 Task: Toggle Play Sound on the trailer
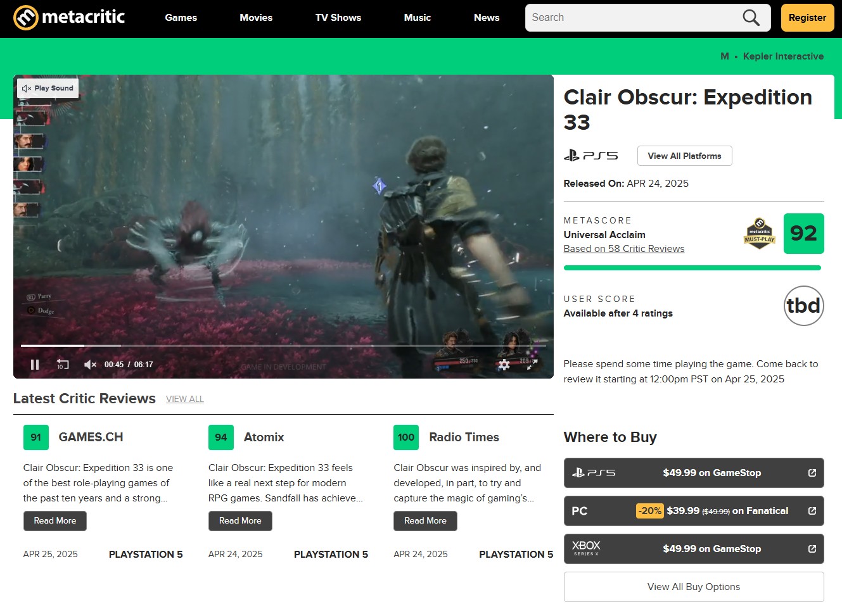(48, 88)
